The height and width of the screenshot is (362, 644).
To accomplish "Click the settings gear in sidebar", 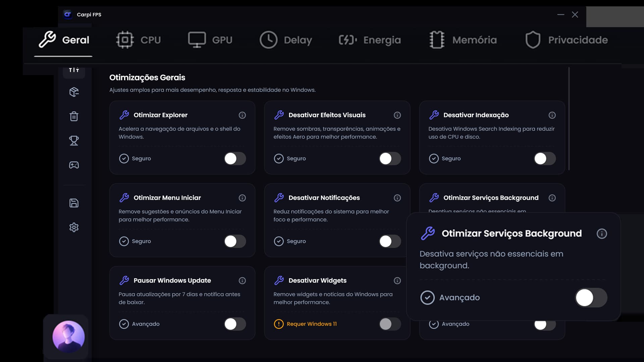I will tap(74, 227).
